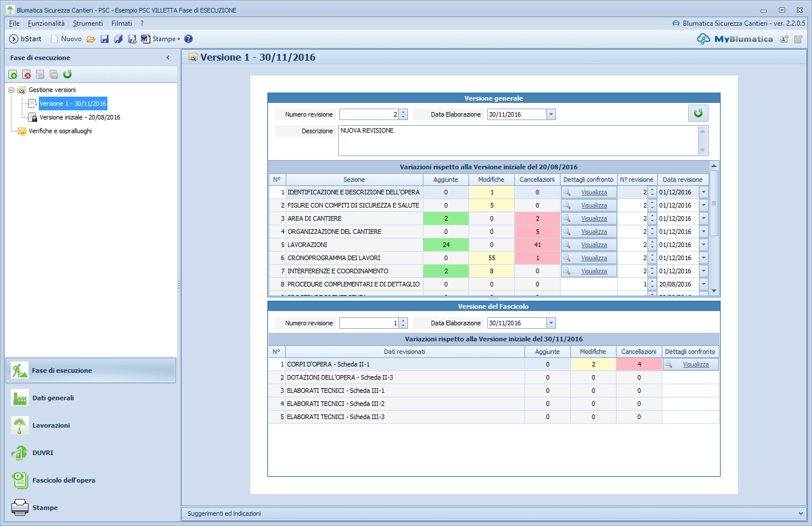
Task: Increase Numero revisione in Versione del Fascicolo
Action: click(403, 321)
